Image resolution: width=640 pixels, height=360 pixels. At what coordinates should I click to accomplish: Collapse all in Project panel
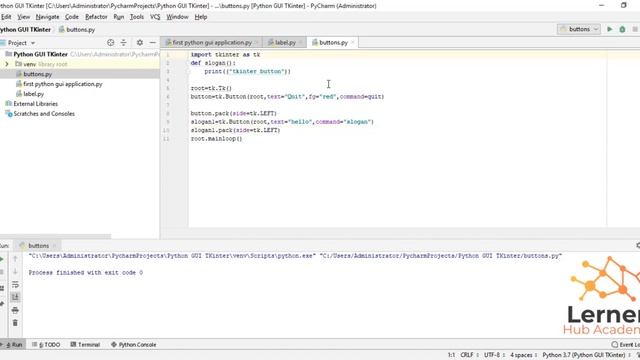[x=123, y=42]
